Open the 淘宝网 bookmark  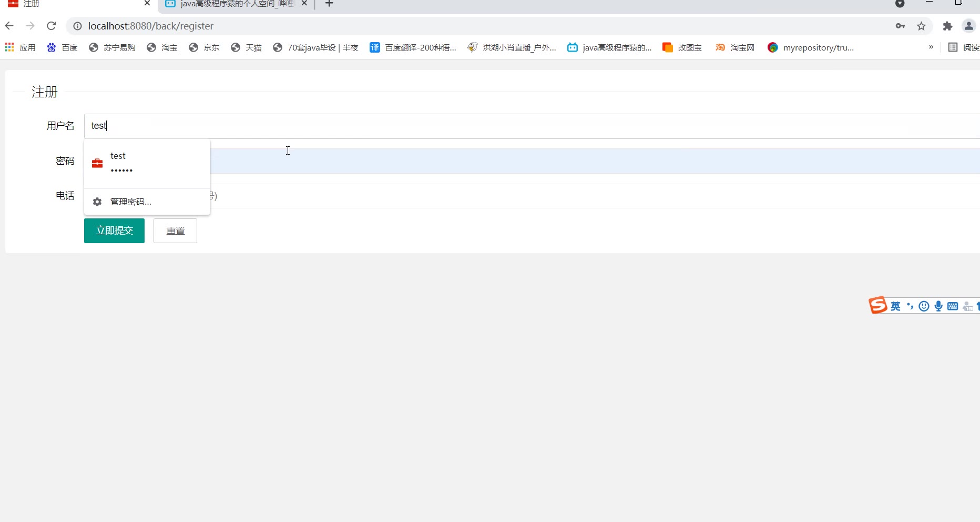(x=735, y=47)
